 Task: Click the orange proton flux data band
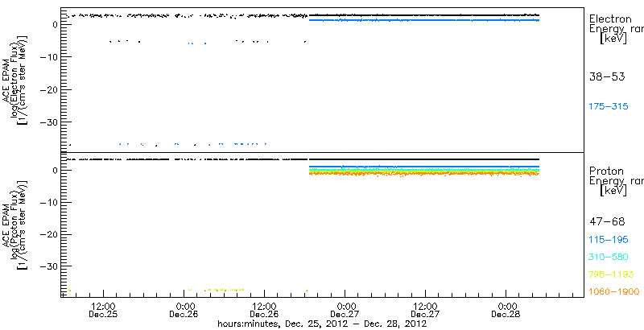coord(424,174)
